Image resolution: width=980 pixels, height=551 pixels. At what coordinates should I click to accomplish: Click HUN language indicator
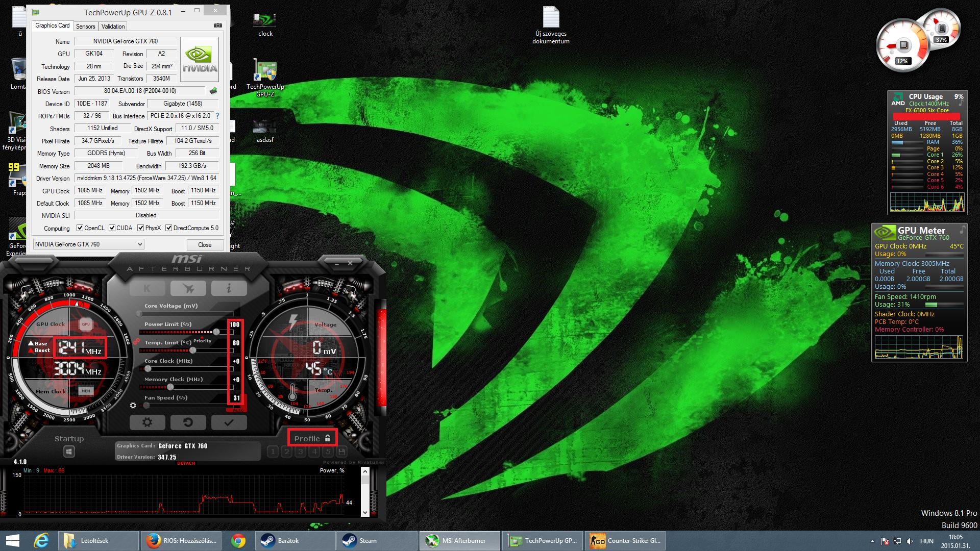(927, 541)
